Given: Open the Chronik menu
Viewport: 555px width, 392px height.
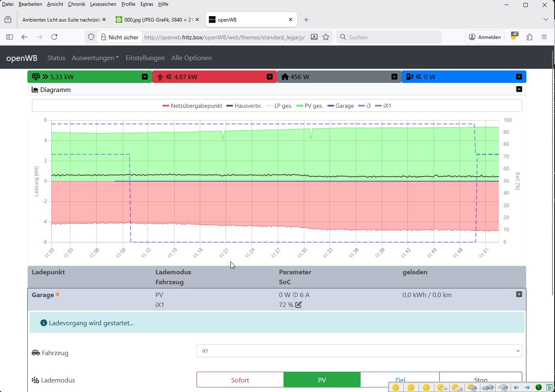Looking at the screenshot, I should pyautogui.click(x=76, y=4).
